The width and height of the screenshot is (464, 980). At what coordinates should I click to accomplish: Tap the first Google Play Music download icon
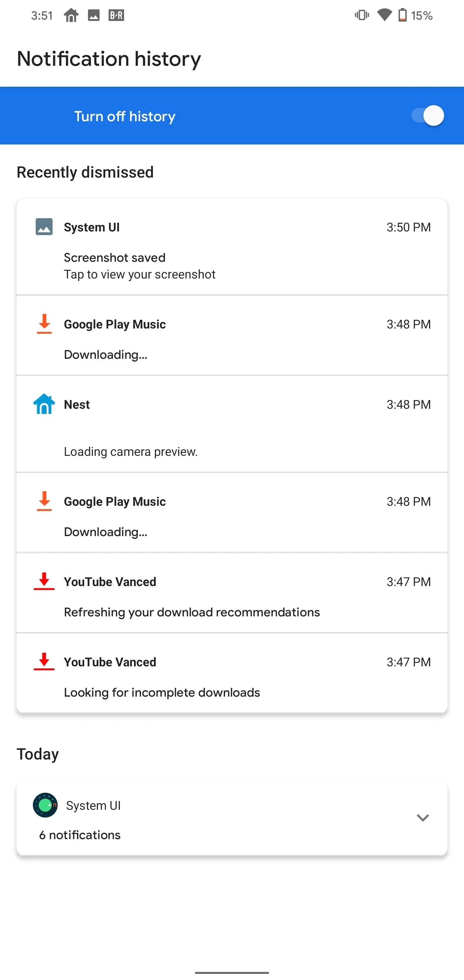[44, 324]
